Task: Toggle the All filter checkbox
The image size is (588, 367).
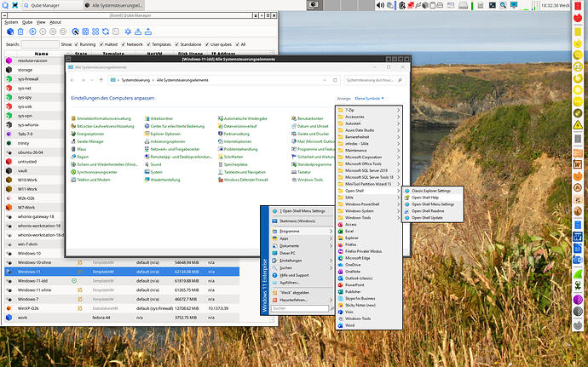Action: [237, 44]
